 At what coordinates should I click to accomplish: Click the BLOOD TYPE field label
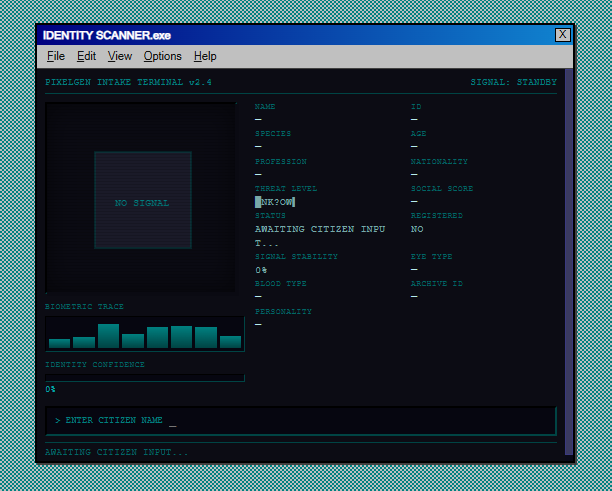[281, 283]
